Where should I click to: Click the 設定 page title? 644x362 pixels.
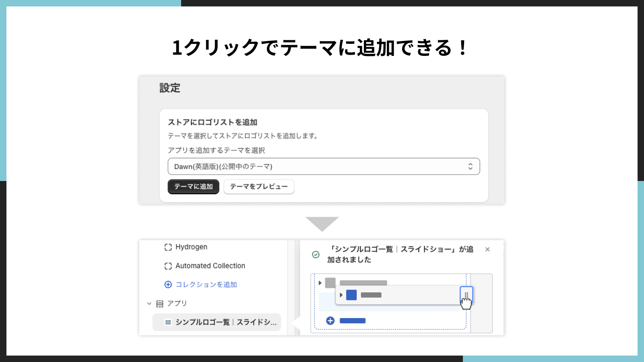pos(170,88)
